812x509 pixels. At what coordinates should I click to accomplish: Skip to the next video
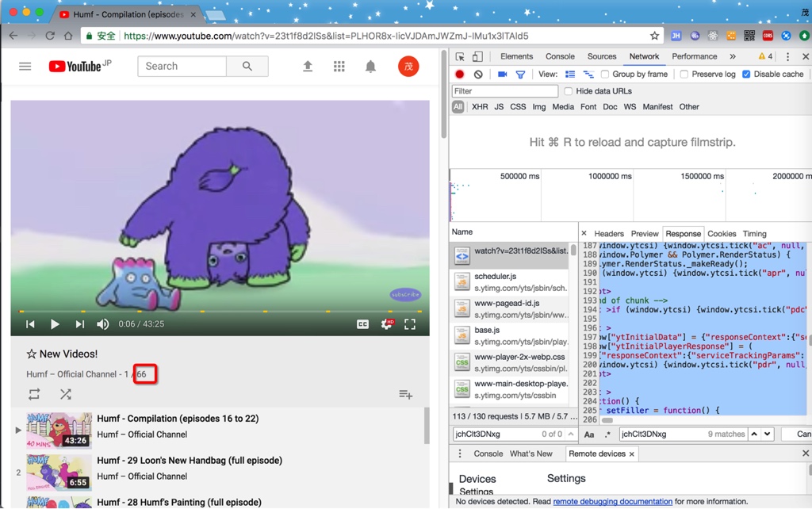(79, 324)
